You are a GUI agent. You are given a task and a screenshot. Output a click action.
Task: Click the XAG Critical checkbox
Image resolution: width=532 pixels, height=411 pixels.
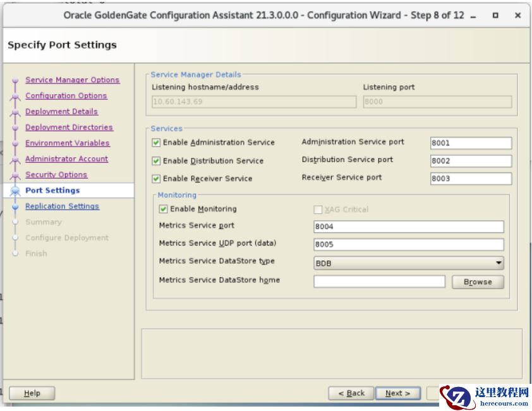[x=318, y=210]
